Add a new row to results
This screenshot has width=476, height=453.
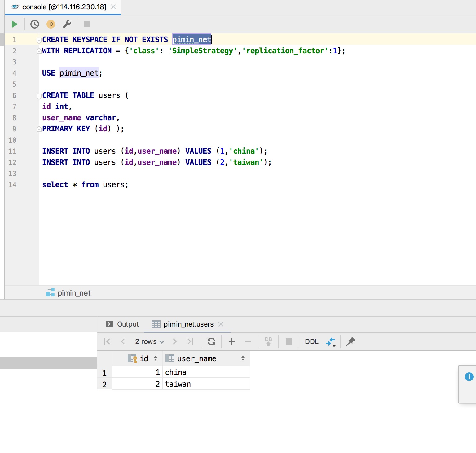click(x=231, y=341)
